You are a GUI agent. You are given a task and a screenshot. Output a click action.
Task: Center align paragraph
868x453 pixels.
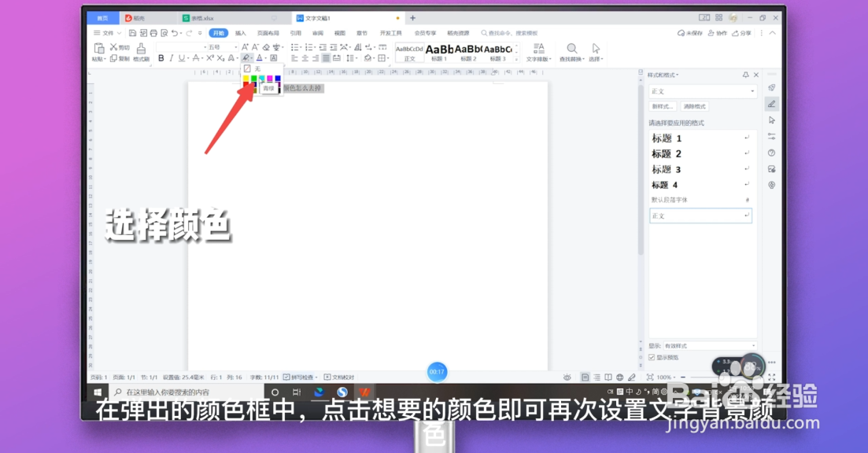(x=305, y=58)
